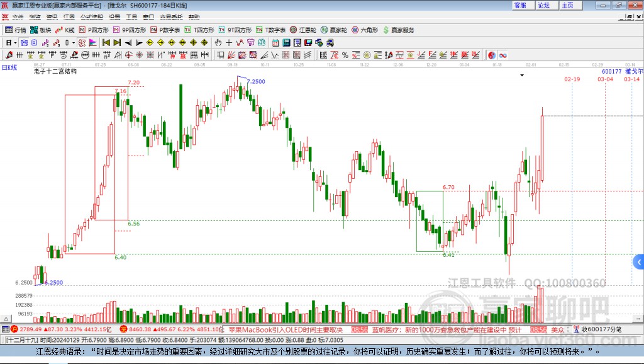Viewport: 644px width, 364px height.
Task: Expand the side panel blue chevron
Action: (639, 262)
